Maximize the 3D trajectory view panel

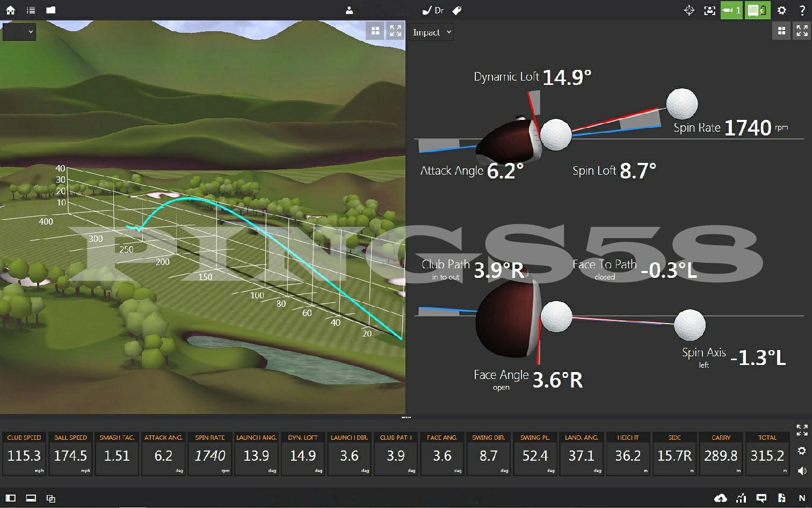coord(396,31)
